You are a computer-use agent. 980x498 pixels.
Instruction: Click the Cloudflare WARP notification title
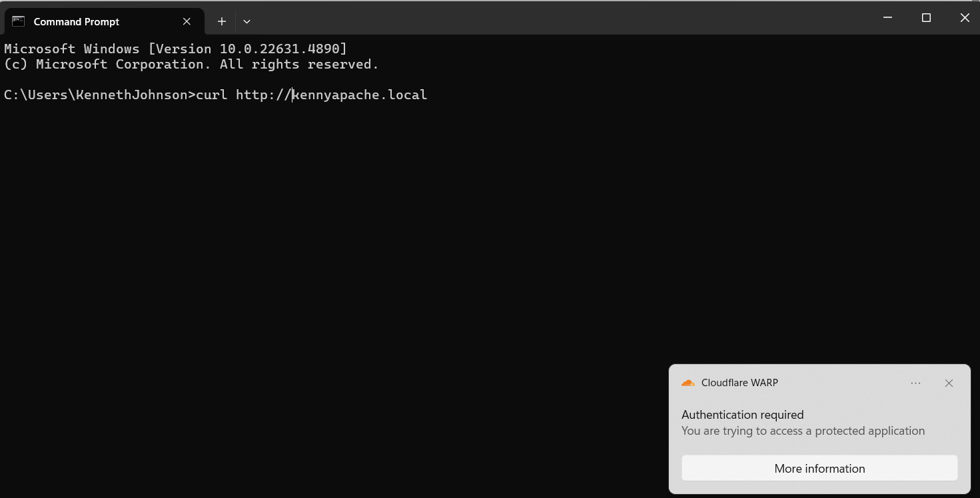(739, 383)
